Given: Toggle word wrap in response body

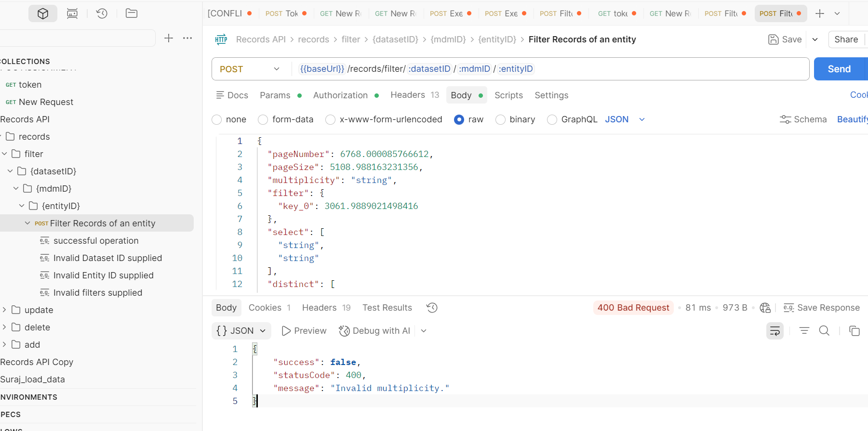Looking at the screenshot, I should click(775, 331).
